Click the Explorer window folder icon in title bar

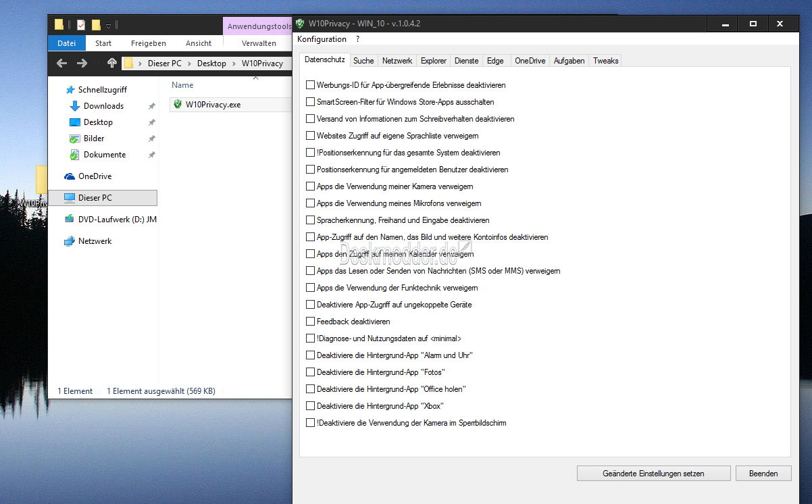point(59,25)
